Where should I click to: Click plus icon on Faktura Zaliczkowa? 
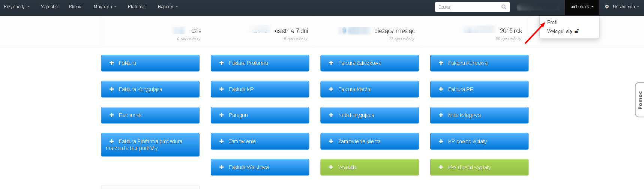tap(331, 63)
